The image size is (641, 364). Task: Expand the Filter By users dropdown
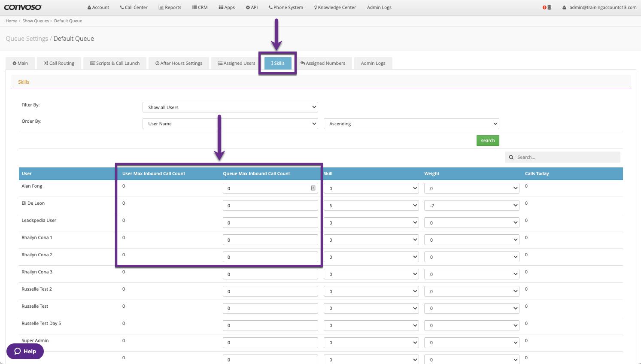[x=230, y=107]
